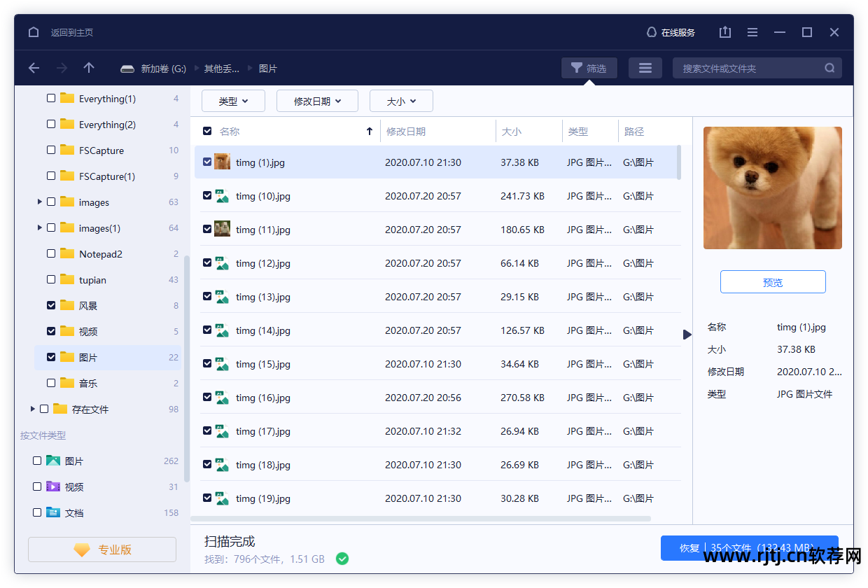Click 返回到主页 link text
Screen dimensions: 868x588
tap(72, 33)
